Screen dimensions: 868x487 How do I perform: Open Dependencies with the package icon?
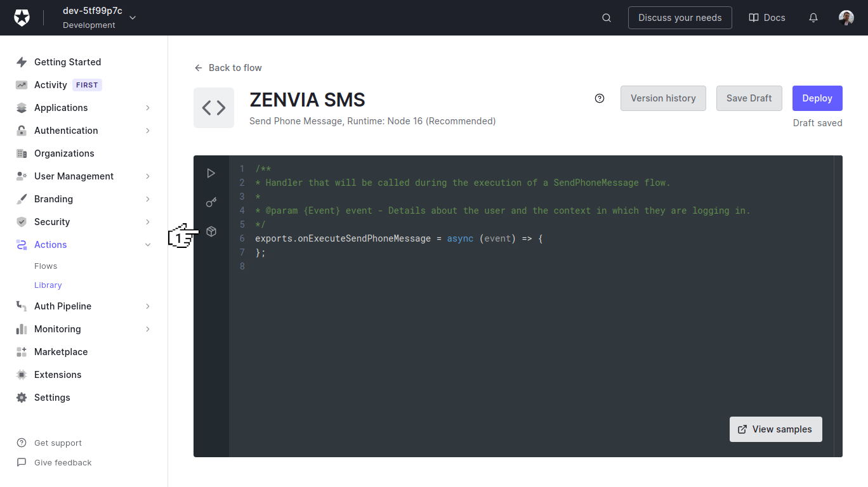point(211,231)
